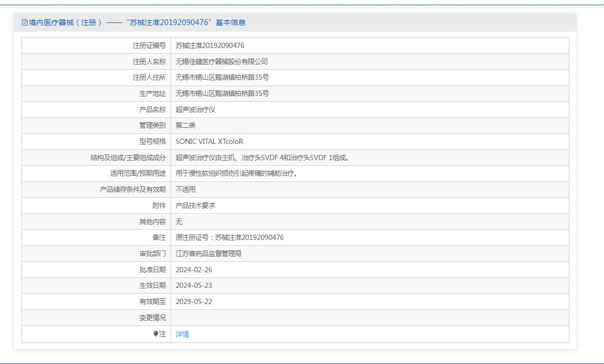Click the 产品储存条件及有效期 label
This screenshot has width=604, height=364.
click(x=133, y=189)
